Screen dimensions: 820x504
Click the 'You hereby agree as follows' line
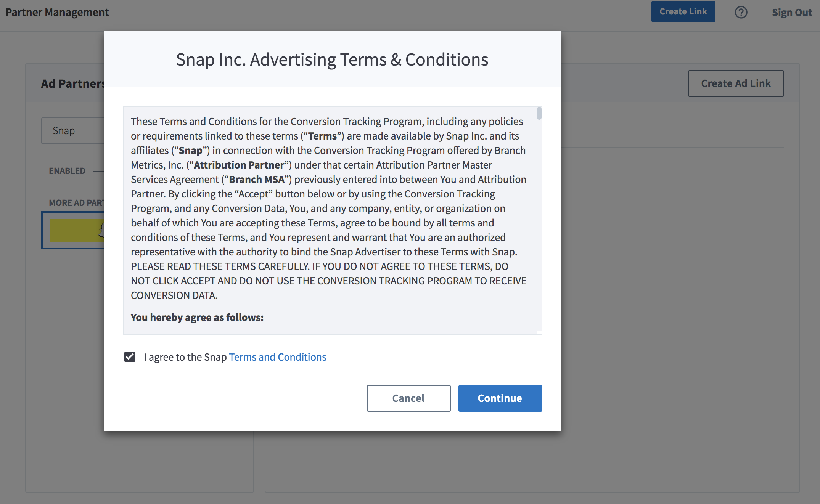coord(197,318)
